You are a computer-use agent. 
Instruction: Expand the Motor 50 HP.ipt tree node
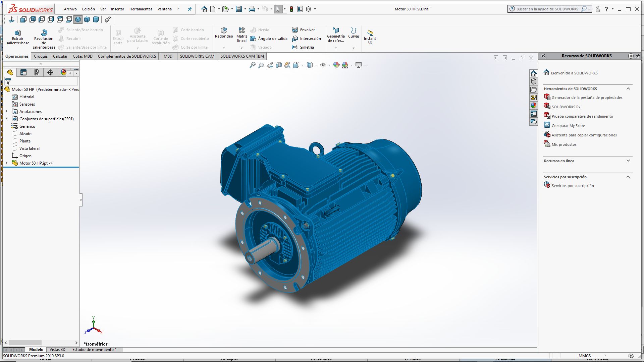click(7, 163)
